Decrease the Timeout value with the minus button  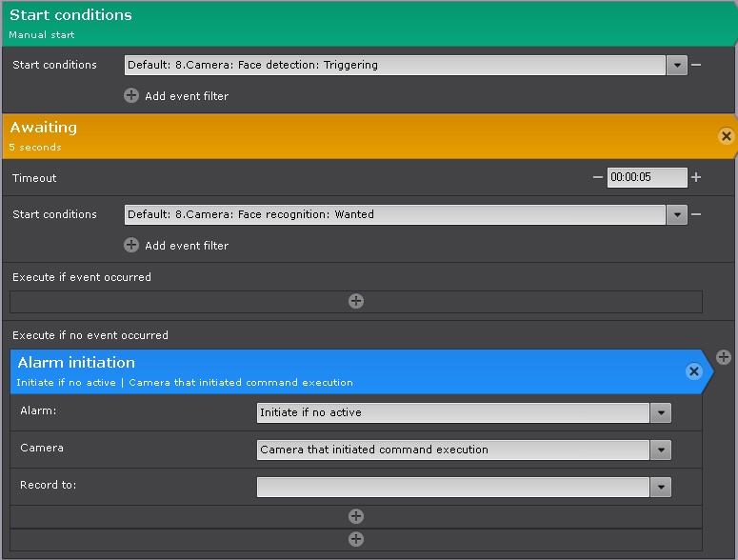[x=598, y=177]
